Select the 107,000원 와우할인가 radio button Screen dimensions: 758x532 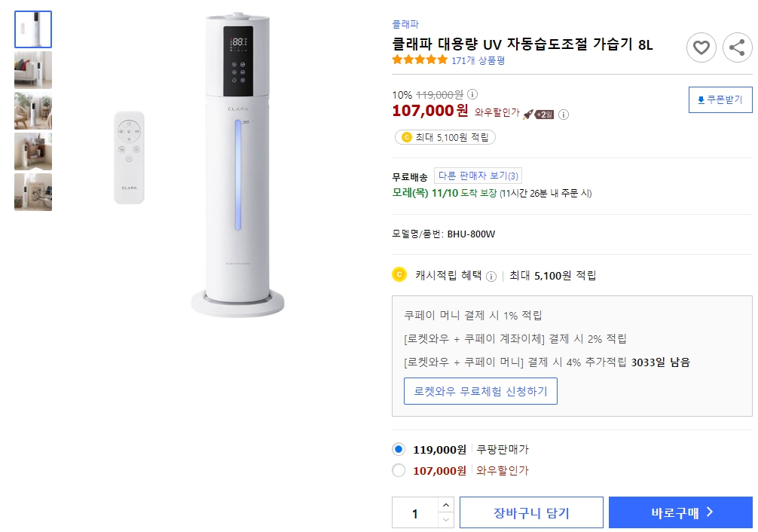pyautogui.click(x=397, y=470)
